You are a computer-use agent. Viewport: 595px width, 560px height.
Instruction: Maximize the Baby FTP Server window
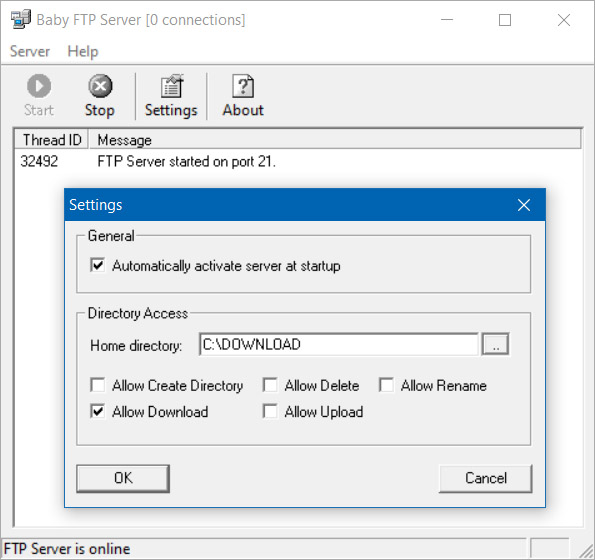pyautogui.click(x=505, y=20)
